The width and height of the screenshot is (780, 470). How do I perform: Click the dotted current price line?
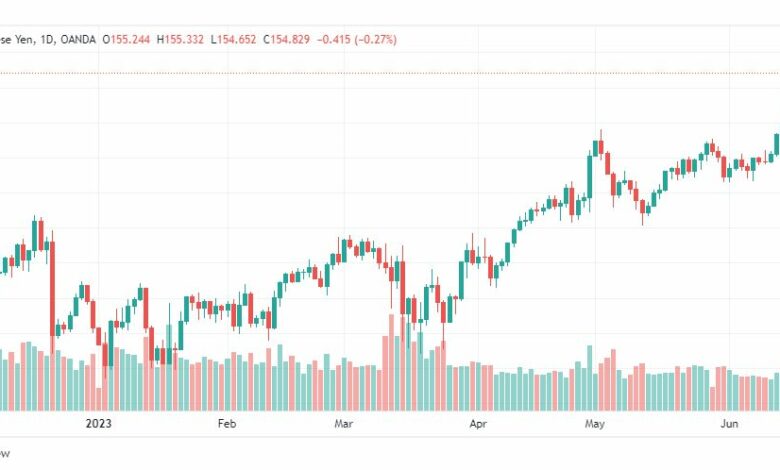(390, 73)
